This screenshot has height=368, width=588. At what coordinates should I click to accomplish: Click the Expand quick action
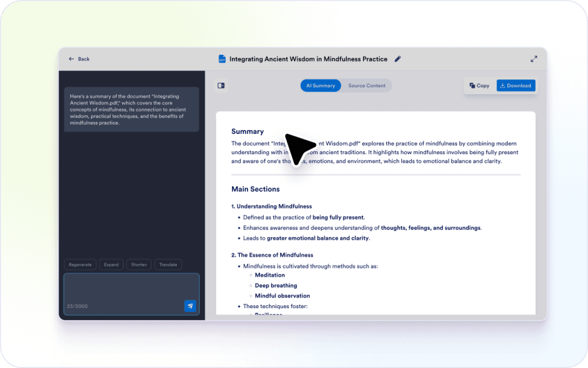click(111, 264)
